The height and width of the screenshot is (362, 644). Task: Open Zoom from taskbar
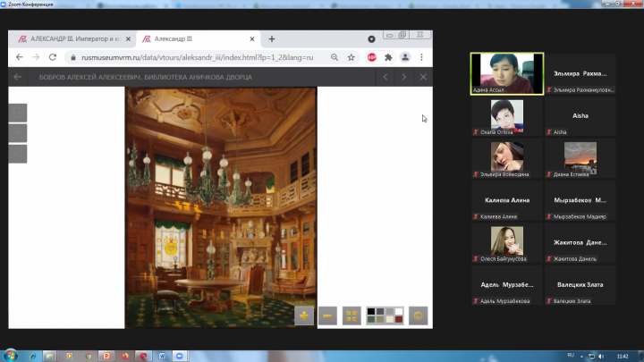tap(180, 356)
